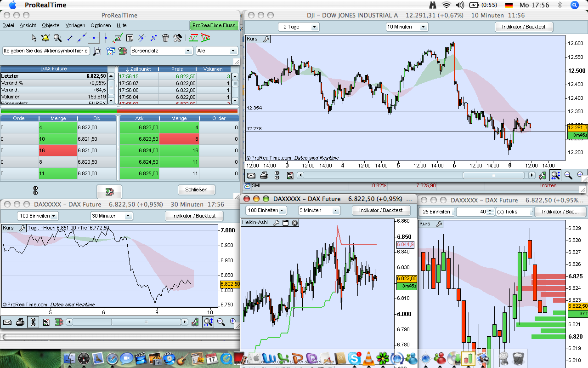Toggle trading candle icon in 30 Minuten chart

(x=195, y=322)
